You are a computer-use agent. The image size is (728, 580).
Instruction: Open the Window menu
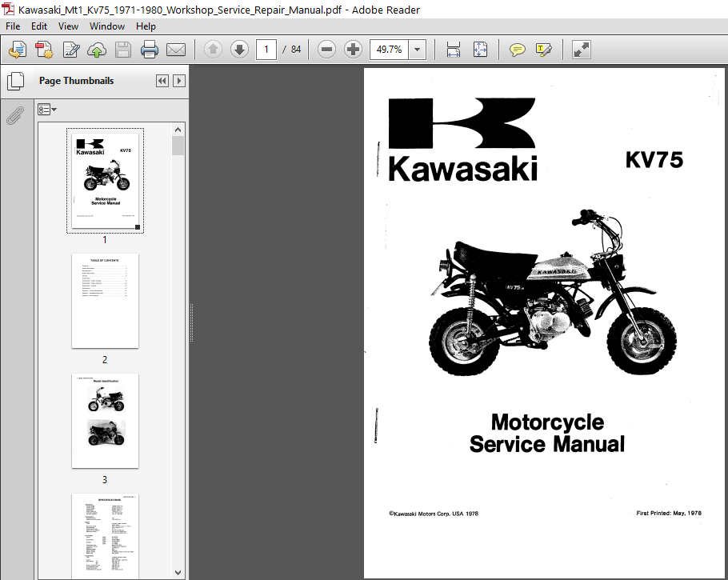click(x=106, y=26)
